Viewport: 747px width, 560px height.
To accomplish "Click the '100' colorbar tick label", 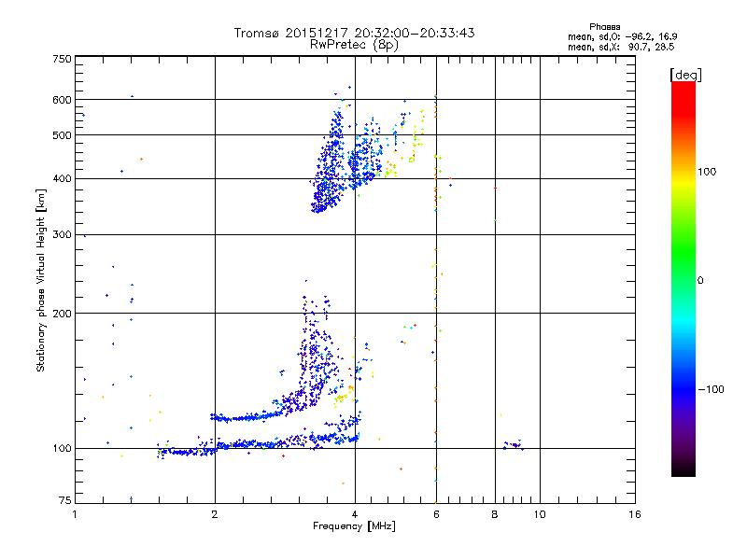I will click(x=707, y=172).
